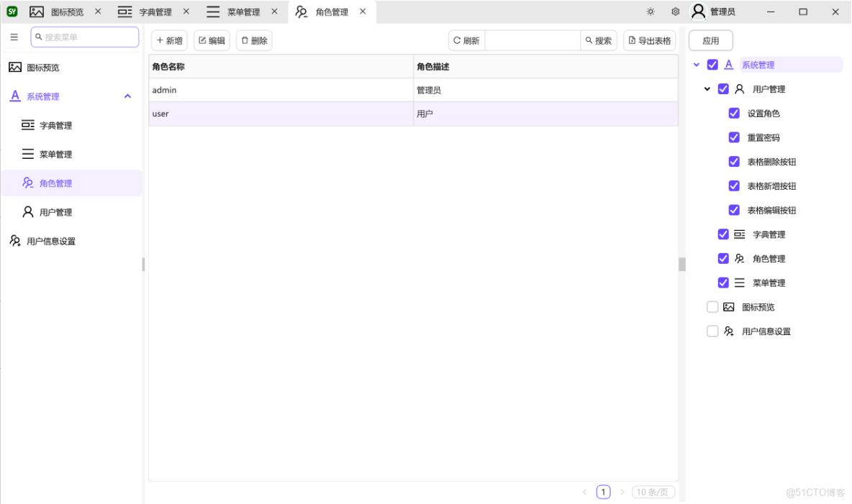Collapse the 用户管理 permission node

point(707,88)
